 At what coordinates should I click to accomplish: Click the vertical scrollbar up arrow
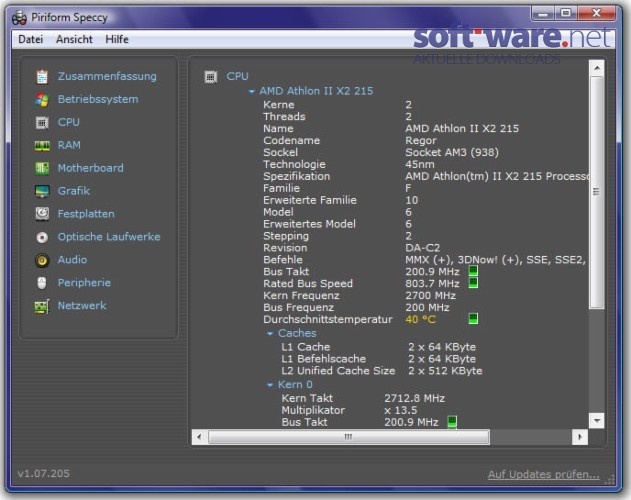click(597, 68)
